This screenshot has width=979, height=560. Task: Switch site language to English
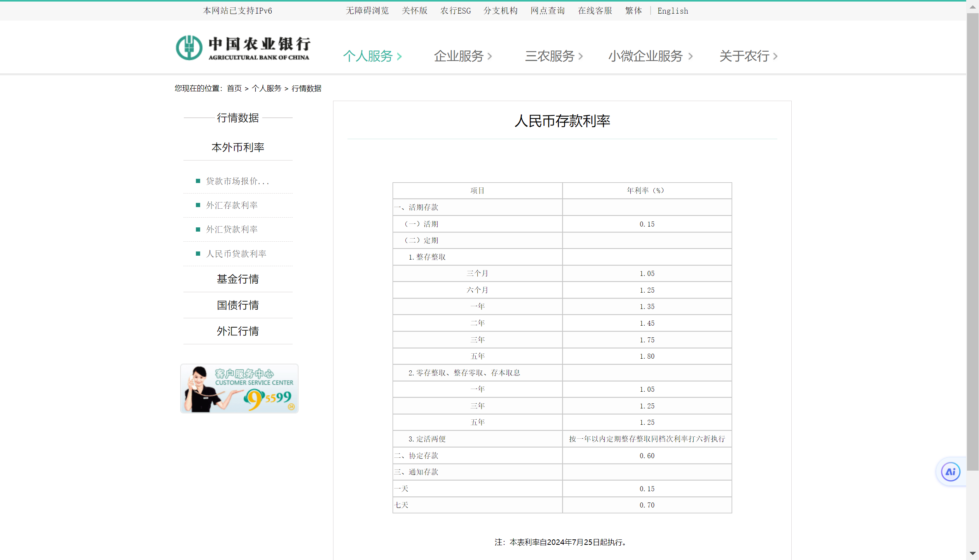coord(672,11)
